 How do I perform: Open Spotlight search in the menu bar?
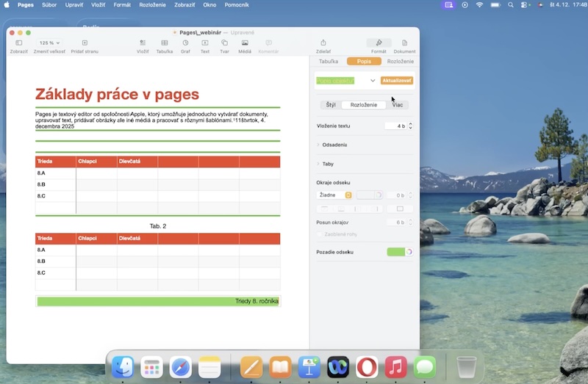tap(510, 5)
